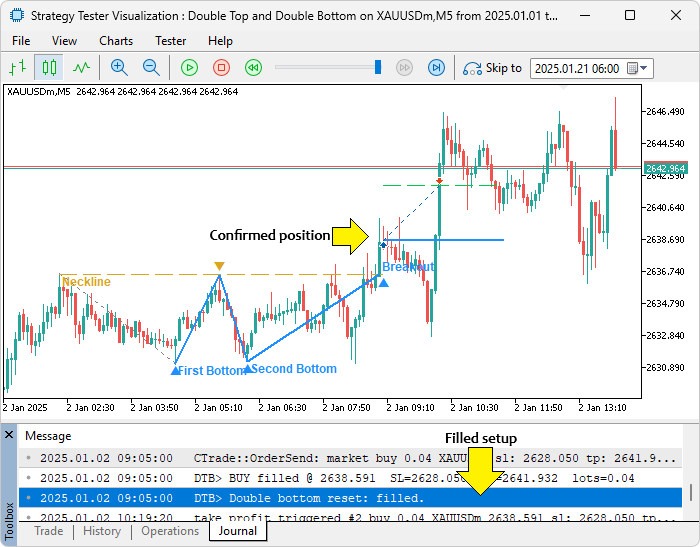Start the visual test playback
The width and height of the screenshot is (700, 547).
[x=189, y=68]
